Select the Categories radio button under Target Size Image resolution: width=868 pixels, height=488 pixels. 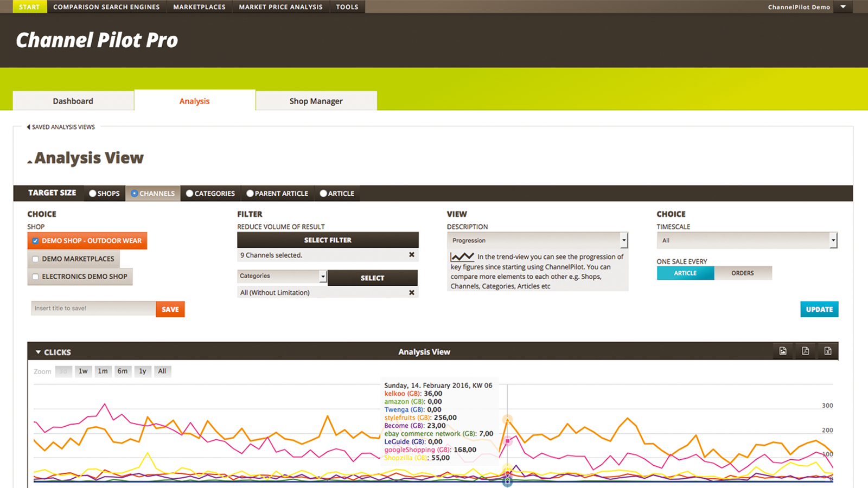190,193
